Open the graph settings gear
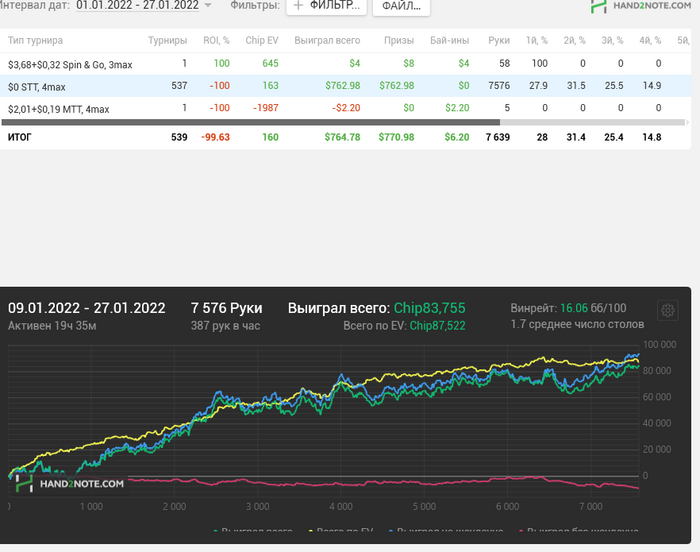Image resolution: width=700 pixels, height=552 pixels. pyautogui.click(x=667, y=310)
